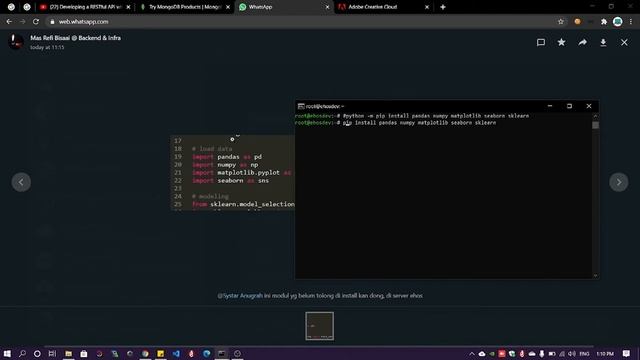Open Visual Studio Code from the taskbar
This screenshot has width=640, height=360.
point(176,353)
